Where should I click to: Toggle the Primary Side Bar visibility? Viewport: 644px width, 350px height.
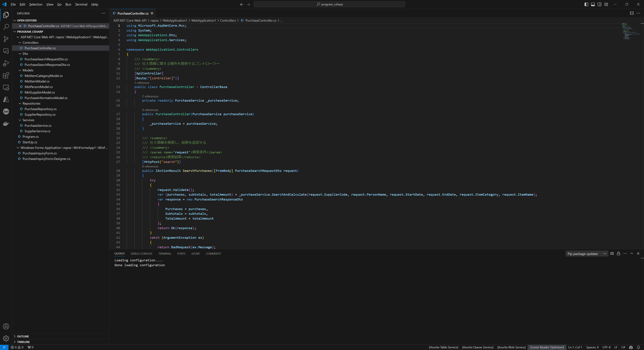586,4
